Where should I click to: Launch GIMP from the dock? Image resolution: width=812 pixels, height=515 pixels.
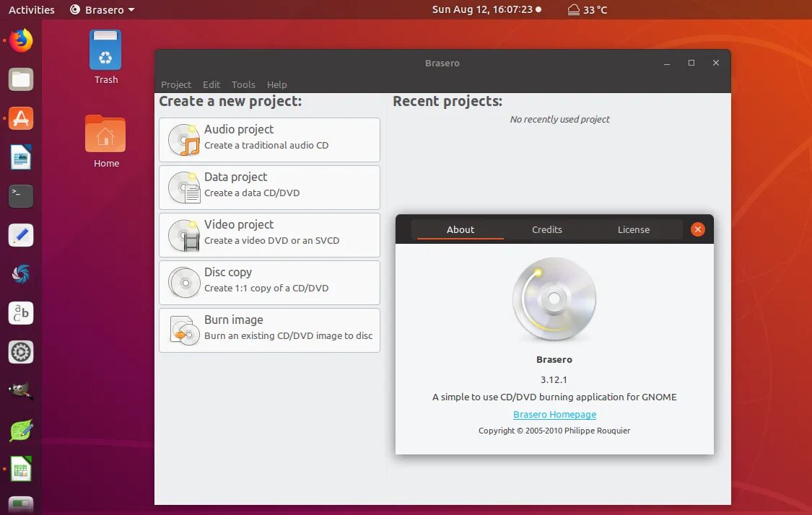tap(21, 391)
